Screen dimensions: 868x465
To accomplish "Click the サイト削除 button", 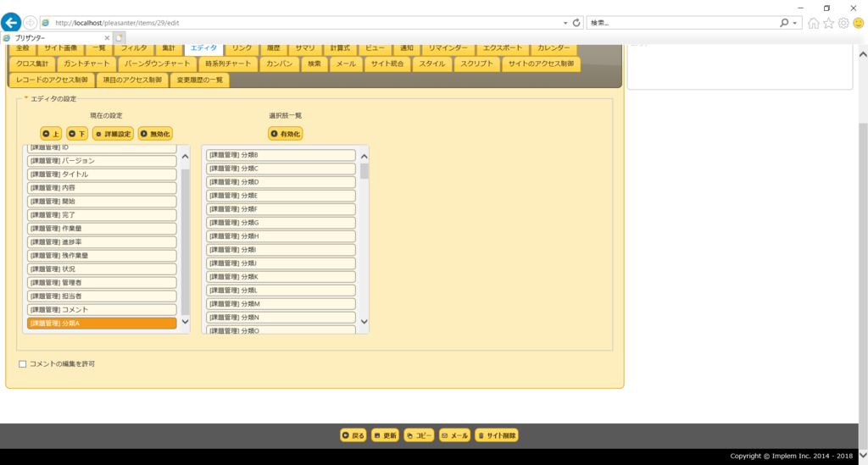I will [x=497, y=435].
